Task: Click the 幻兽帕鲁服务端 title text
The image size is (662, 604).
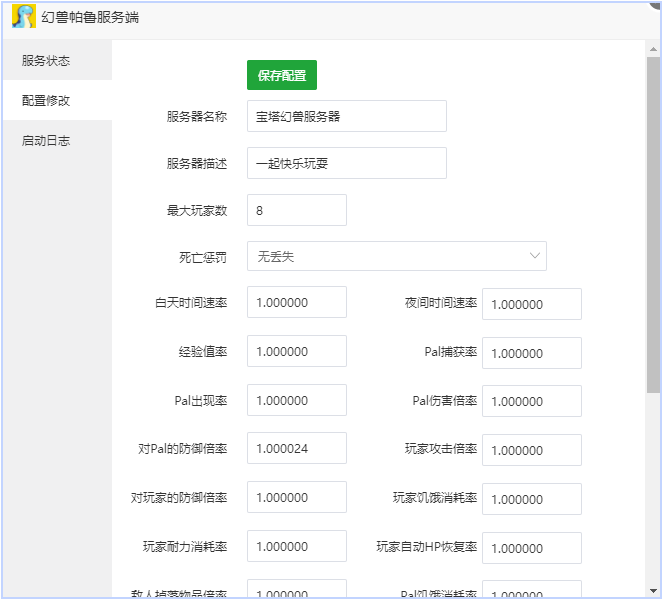Action: [90, 17]
